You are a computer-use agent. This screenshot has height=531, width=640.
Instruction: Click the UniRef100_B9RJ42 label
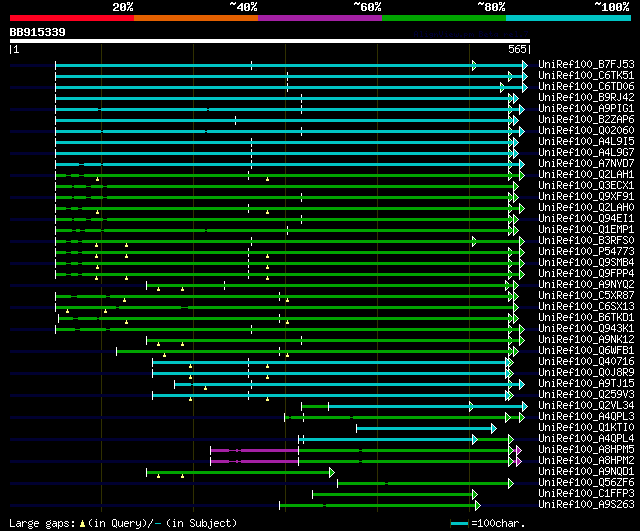click(586, 98)
